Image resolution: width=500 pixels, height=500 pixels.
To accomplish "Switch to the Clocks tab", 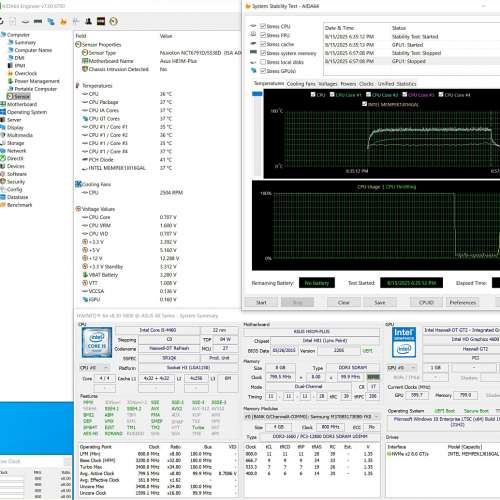I will [x=366, y=84].
